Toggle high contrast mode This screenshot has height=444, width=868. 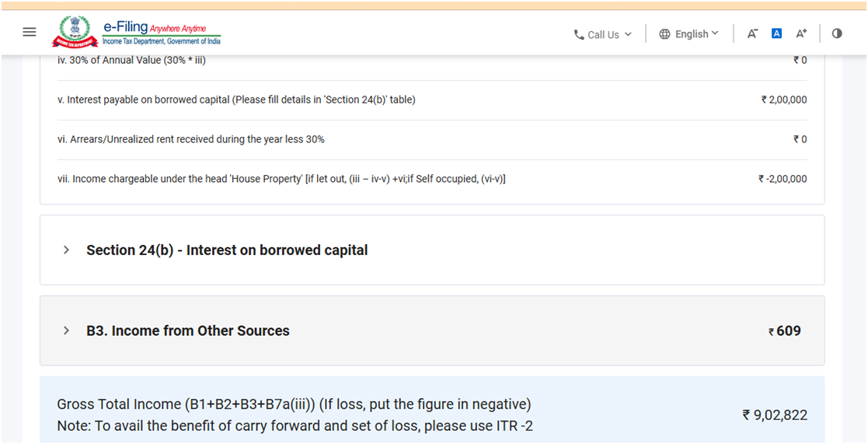coord(837,33)
